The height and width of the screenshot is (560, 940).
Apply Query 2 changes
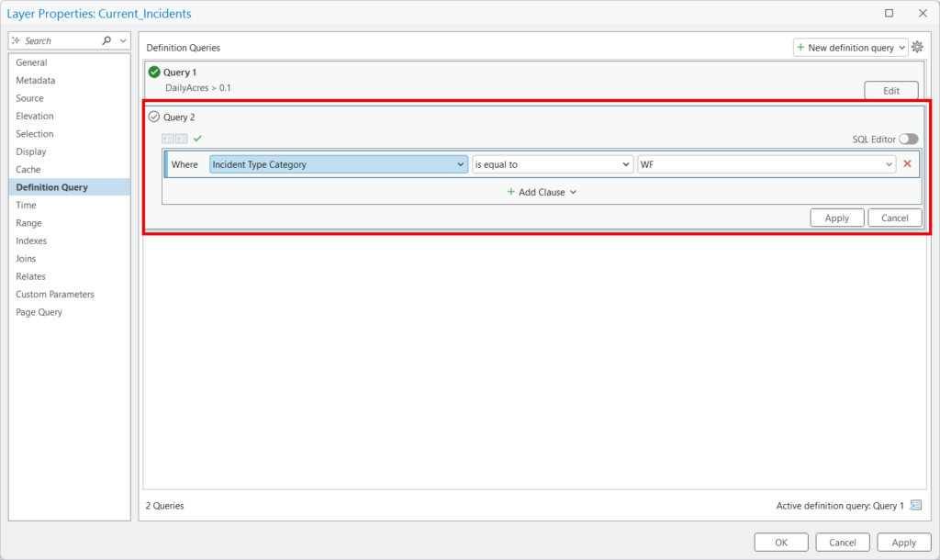point(837,218)
